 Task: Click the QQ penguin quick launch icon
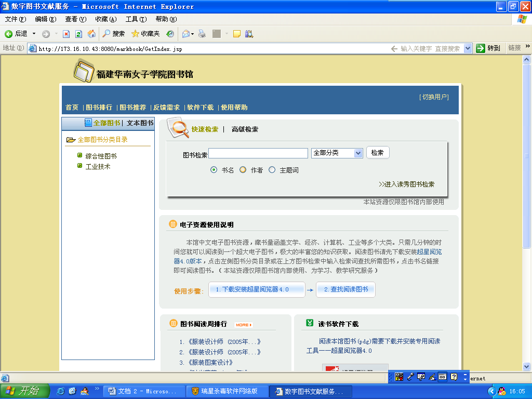pos(85,391)
